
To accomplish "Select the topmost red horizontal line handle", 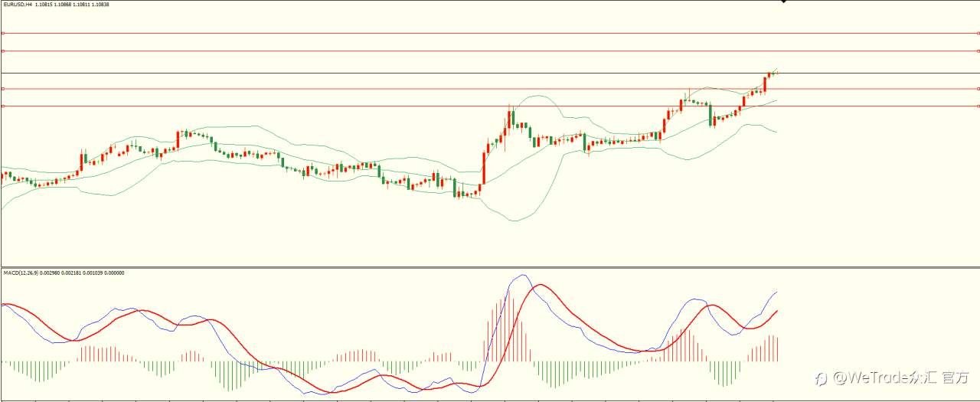I will tap(3, 33).
